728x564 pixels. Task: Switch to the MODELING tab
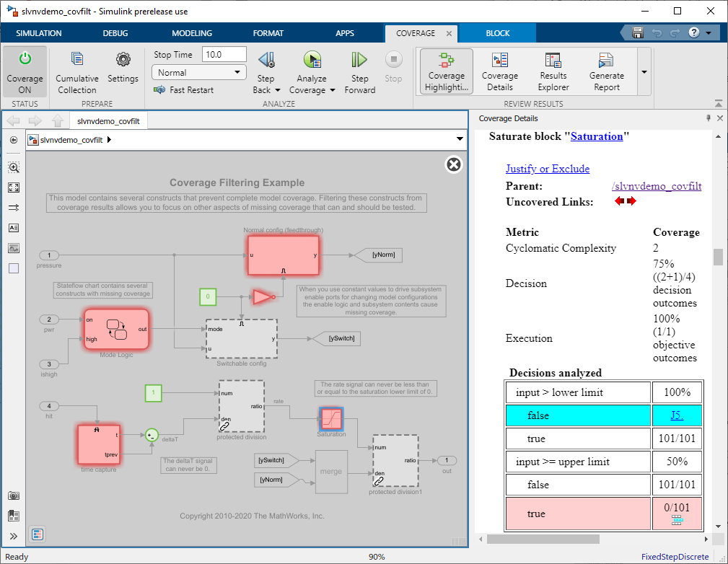coord(192,33)
